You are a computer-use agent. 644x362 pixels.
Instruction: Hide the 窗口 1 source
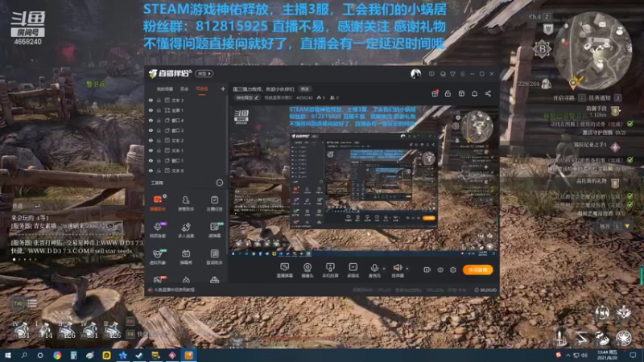(x=151, y=160)
